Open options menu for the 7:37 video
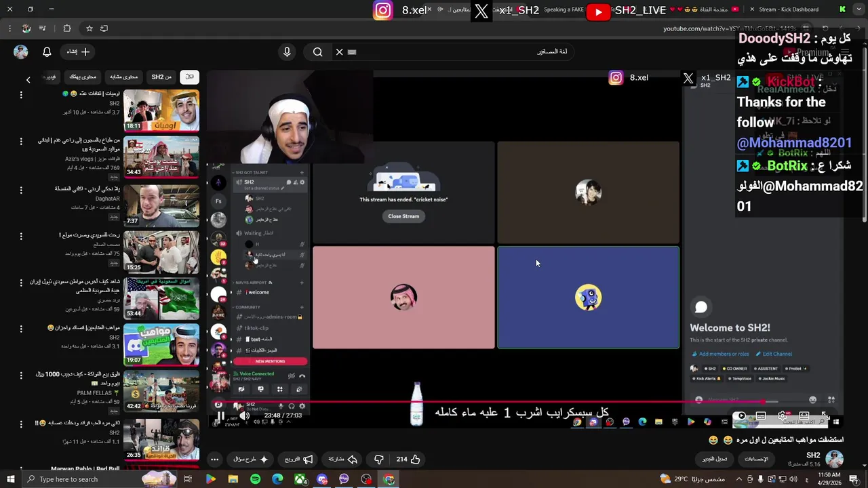Screen dimensions: 868x488 [x=21, y=190]
